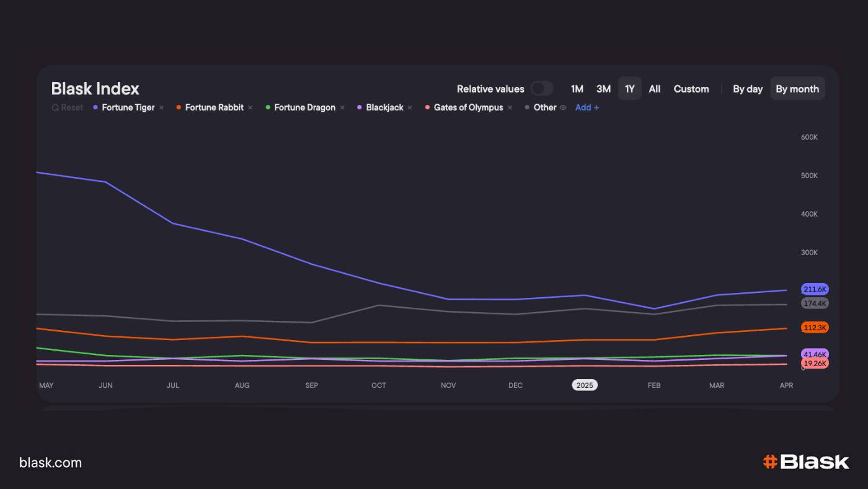Click the 19.26K value badge

815,364
